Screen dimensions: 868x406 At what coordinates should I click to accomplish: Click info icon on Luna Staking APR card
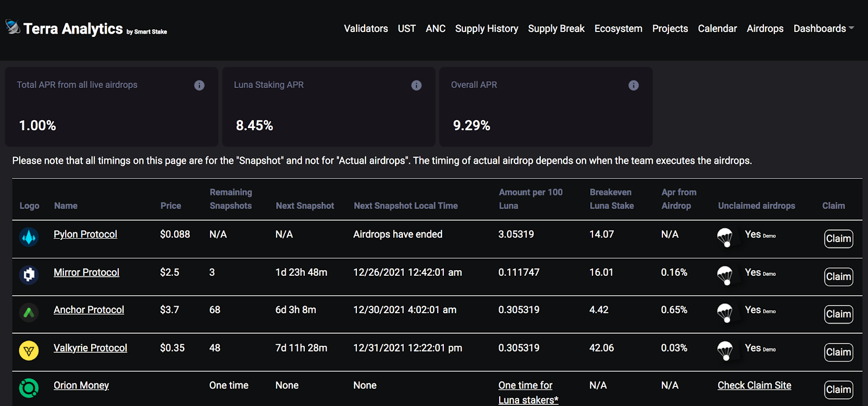[x=416, y=85]
